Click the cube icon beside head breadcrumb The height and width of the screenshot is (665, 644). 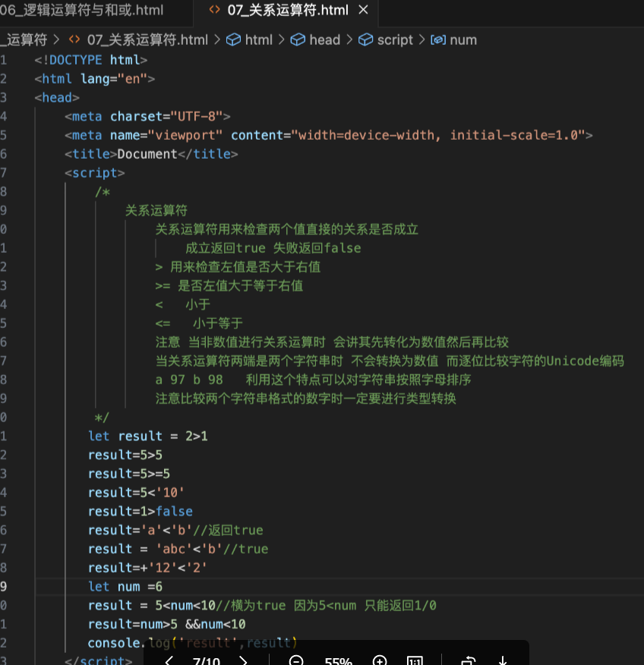(x=298, y=40)
